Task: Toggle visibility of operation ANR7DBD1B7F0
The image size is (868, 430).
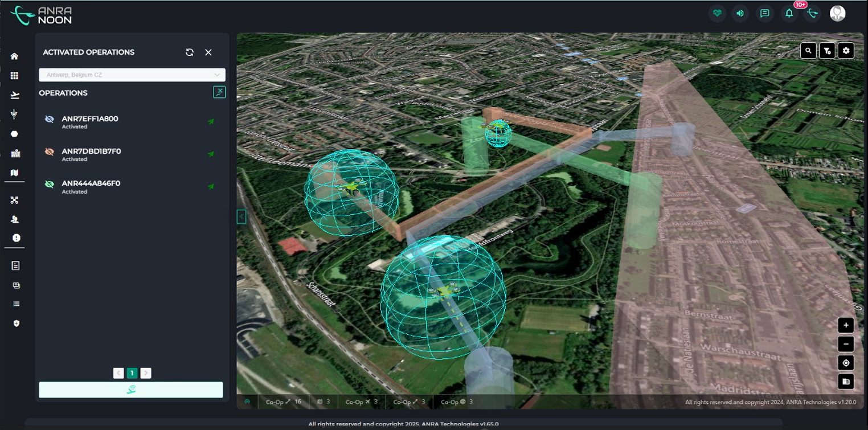Action: (50, 151)
